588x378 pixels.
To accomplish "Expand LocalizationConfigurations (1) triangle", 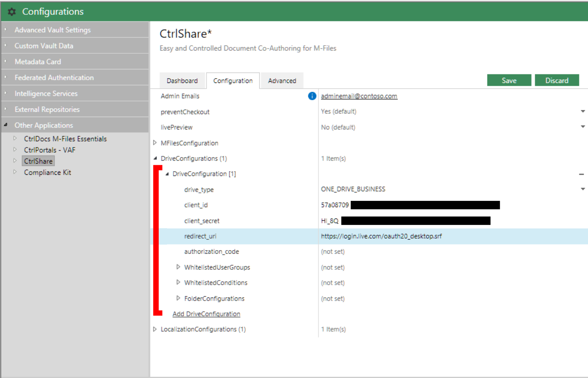I will 155,329.
